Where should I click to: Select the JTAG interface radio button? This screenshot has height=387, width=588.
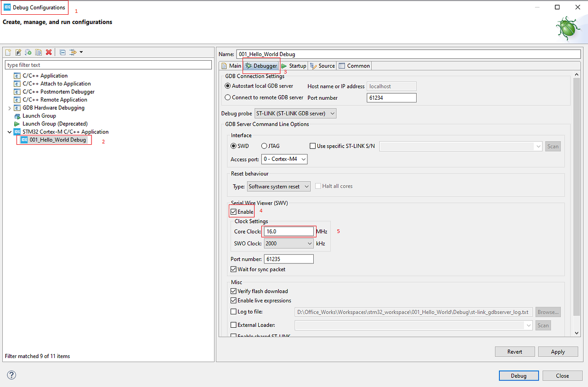263,146
